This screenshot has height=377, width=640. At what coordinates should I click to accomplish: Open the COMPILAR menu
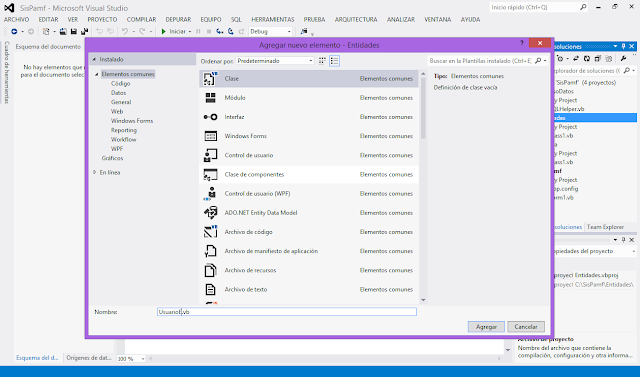tap(141, 19)
